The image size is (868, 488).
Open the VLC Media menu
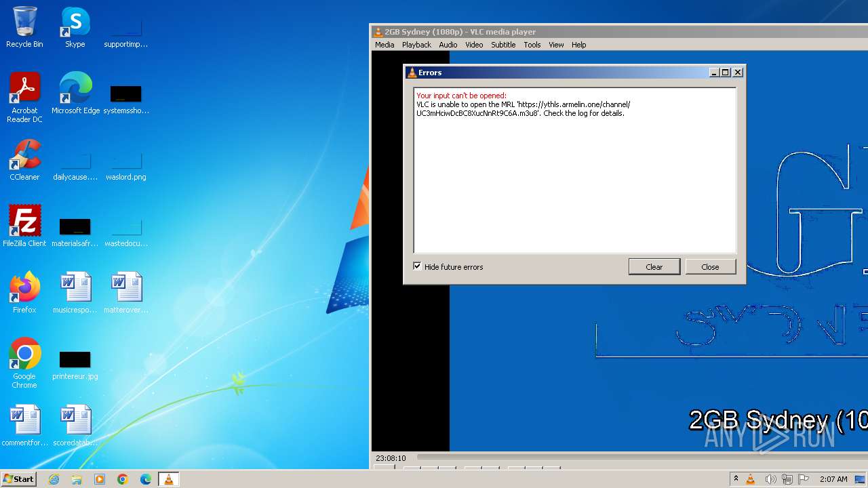tap(384, 45)
